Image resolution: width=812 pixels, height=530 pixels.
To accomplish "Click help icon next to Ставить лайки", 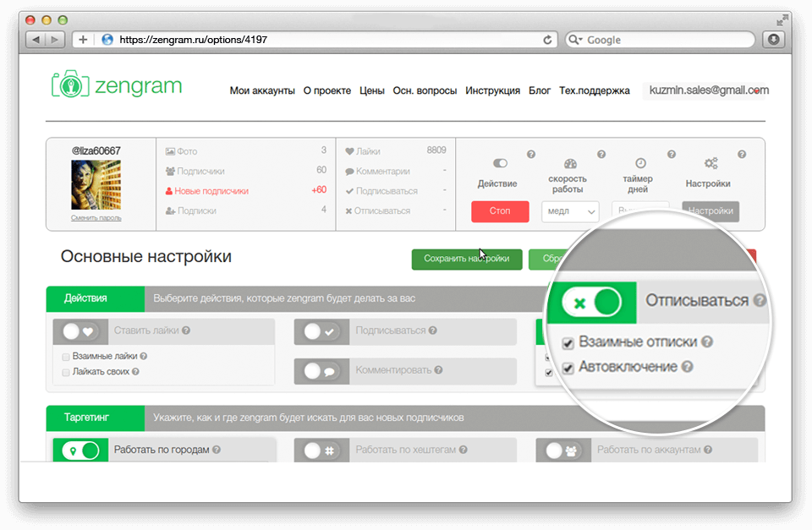I will click(185, 331).
